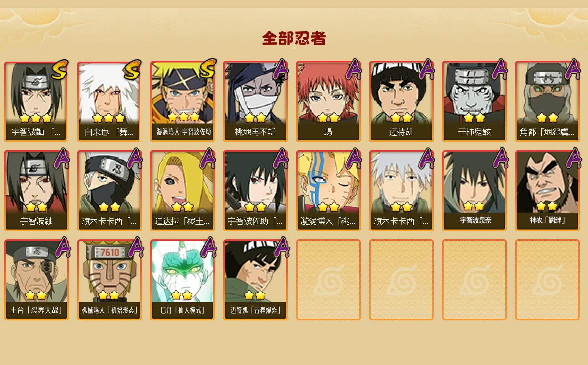The image size is (588, 365).
Task: Choose the 桃地再不斩 ninja portrait
Action: point(255,101)
